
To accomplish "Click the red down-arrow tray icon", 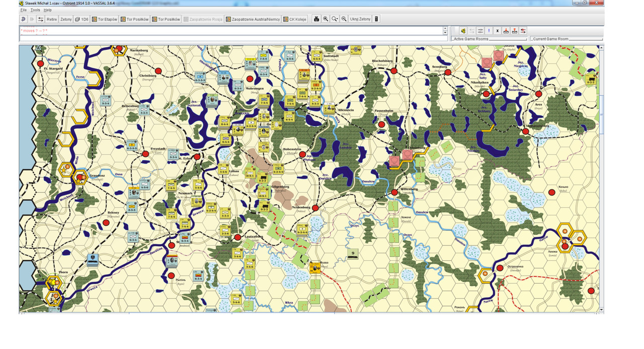I will pos(506,31).
